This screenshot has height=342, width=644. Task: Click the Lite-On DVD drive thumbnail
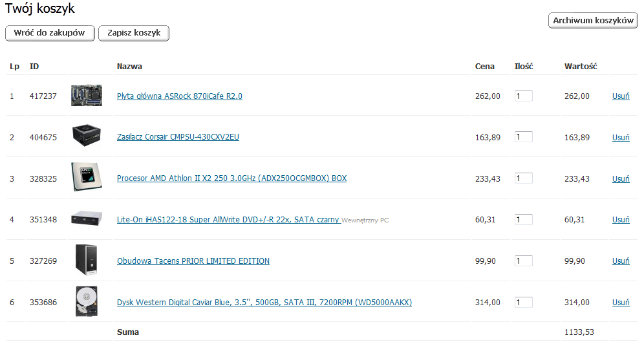tap(86, 219)
